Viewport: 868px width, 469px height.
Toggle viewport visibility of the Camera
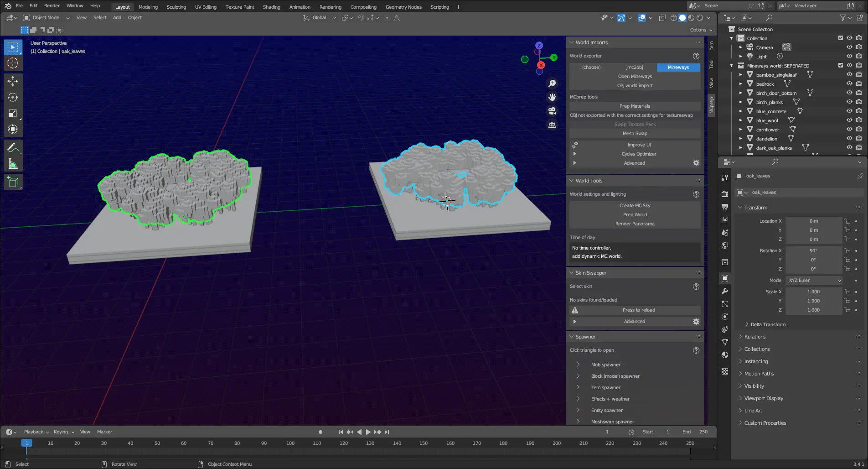(849, 47)
